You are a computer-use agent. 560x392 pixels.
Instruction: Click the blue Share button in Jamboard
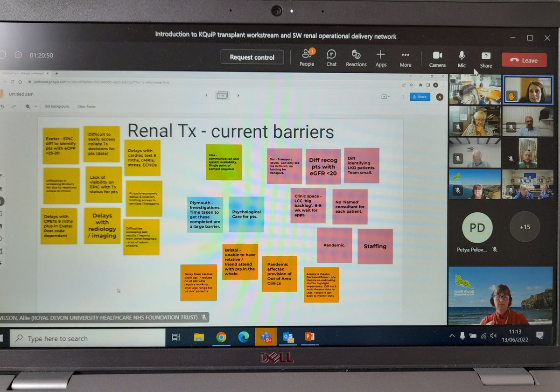420,96
